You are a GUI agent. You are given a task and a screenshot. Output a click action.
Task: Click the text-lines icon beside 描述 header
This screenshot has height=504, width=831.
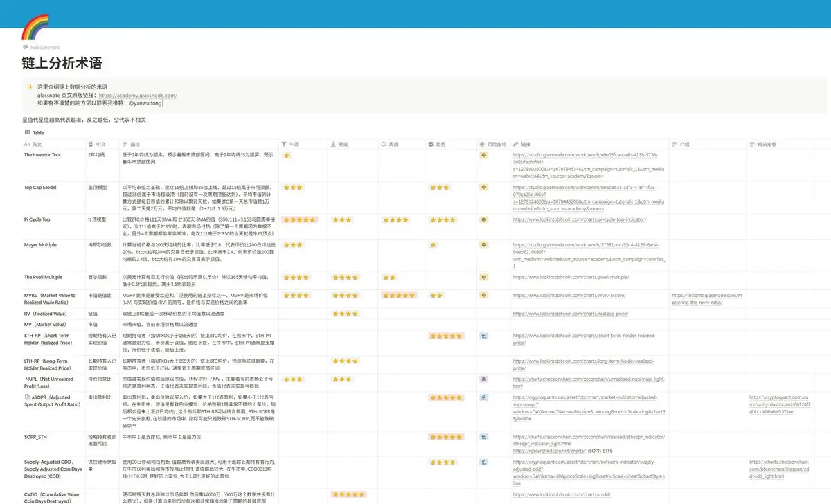click(x=125, y=144)
